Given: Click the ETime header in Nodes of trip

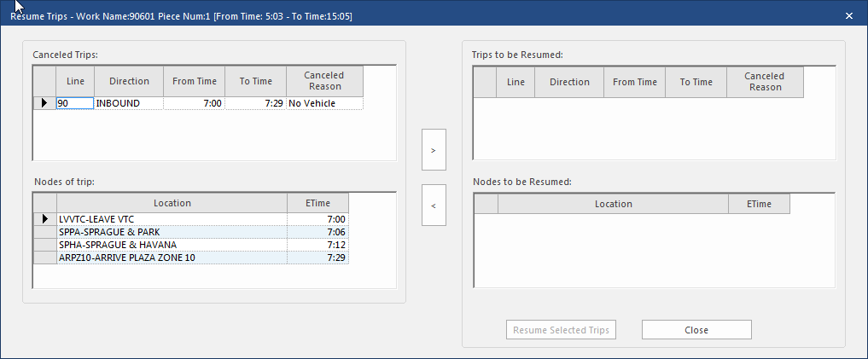Looking at the screenshot, I should pos(317,203).
